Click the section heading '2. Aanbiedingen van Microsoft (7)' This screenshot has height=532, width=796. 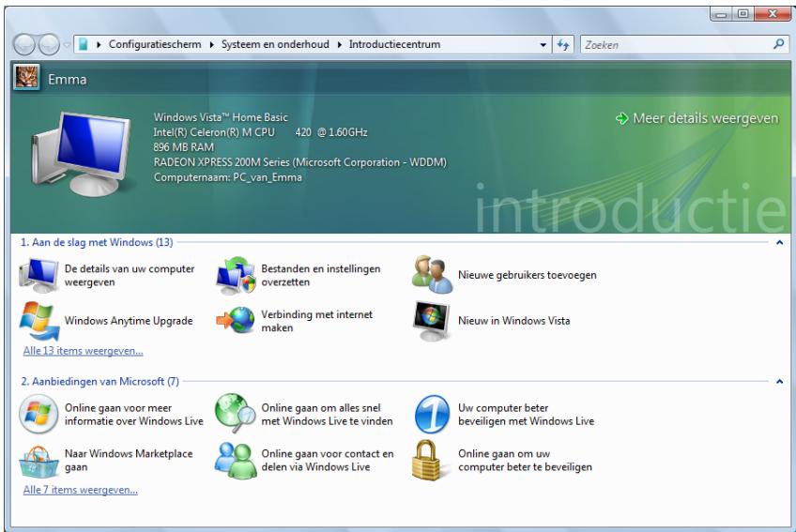coord(100,381)
